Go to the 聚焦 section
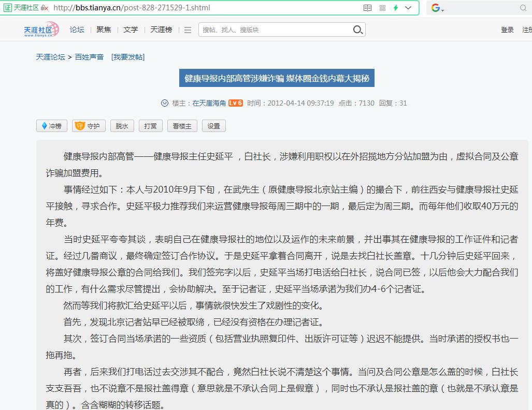Screen dimensions: 532x410 click(x=104, y=30)
